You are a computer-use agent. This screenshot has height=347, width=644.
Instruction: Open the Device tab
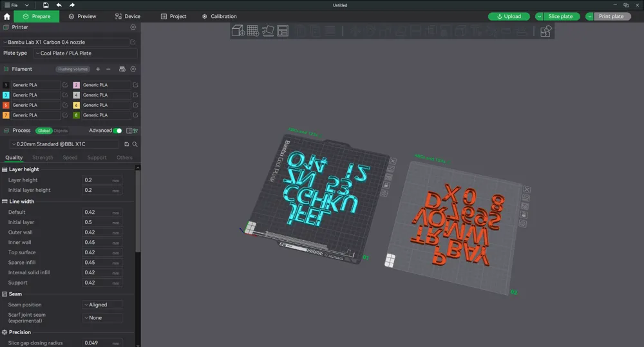[x=128, y=17]
